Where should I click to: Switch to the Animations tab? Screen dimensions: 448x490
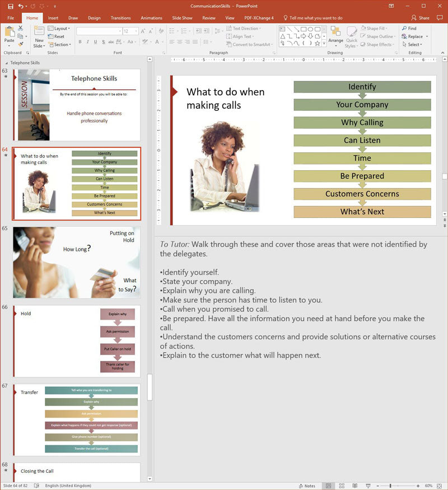(151, 18)
